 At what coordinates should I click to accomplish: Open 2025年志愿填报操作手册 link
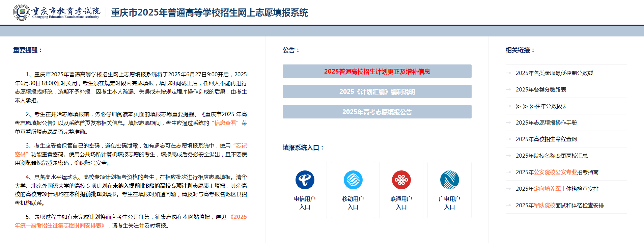click(x=546, y=123)
